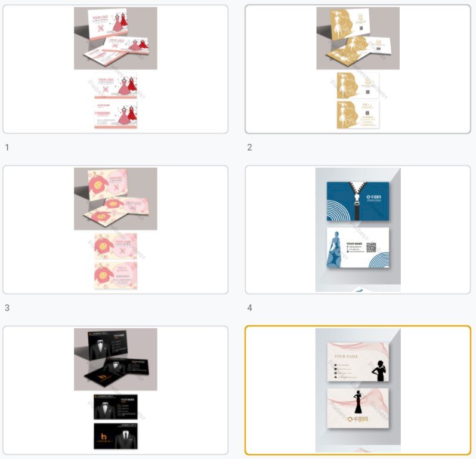The width and height of the screenshot is (476, 459).
Task: Click the slide number 3 label
Action: (x=7, y=308)
